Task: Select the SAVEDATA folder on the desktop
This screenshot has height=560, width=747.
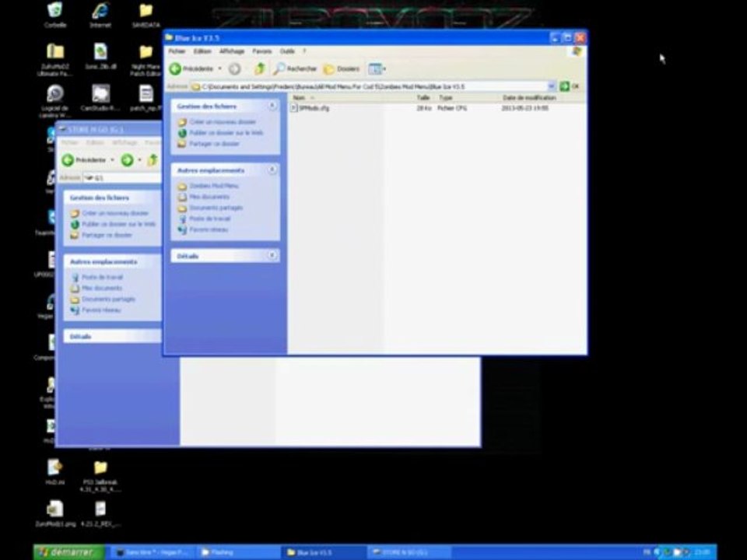Action: (x=146, y=14)
